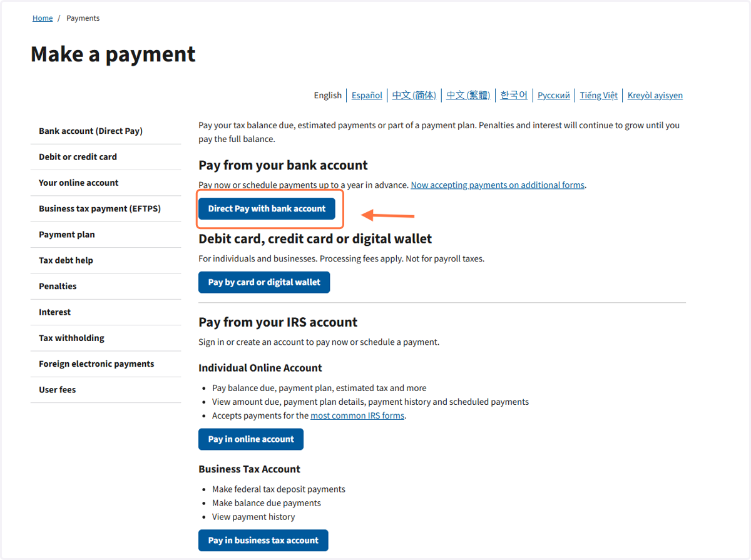Click 'Make federal tax deposit payments' bullet
Image resolution: width=751 pixels, height=560 pixels.
pyautogui.click(x=278, y=489)
